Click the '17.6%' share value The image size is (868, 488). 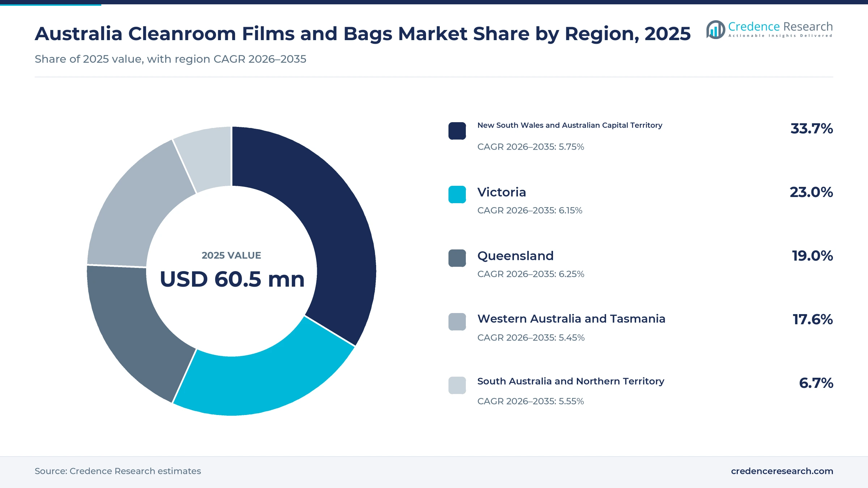(813, 319)
